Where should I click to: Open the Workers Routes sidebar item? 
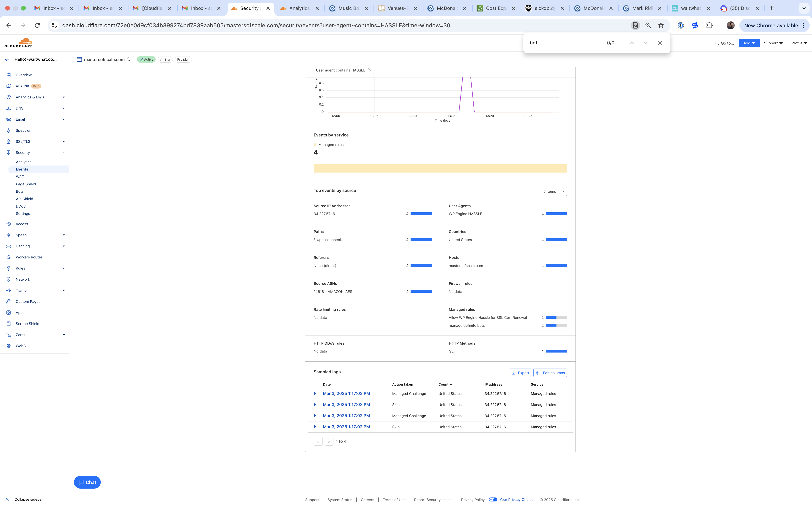[29, 257]
